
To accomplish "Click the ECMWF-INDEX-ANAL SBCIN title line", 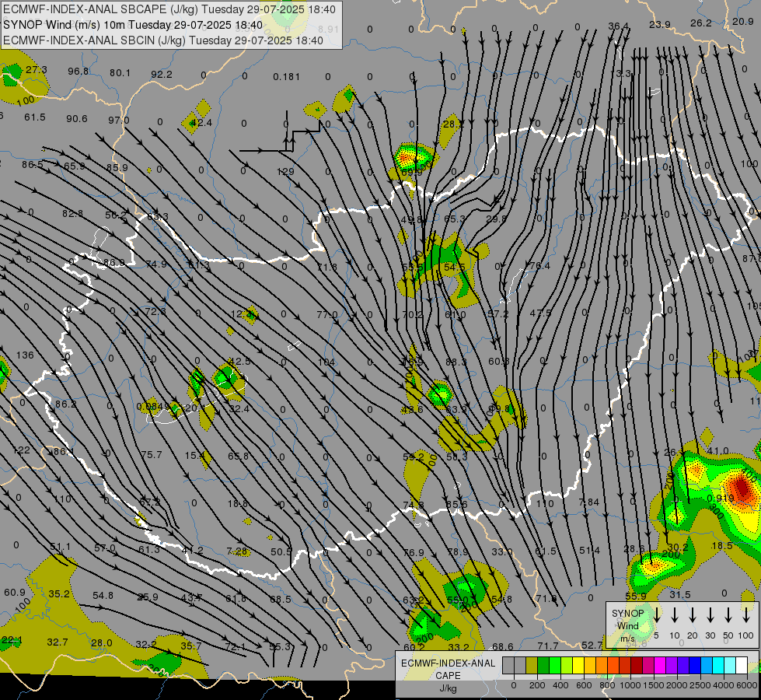I will click(163, 40).
